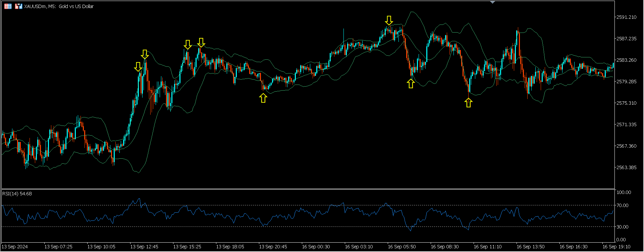Click the 2591.210 price scale label
The width and height of the screenshot is (644, 252).
[626, 17]
